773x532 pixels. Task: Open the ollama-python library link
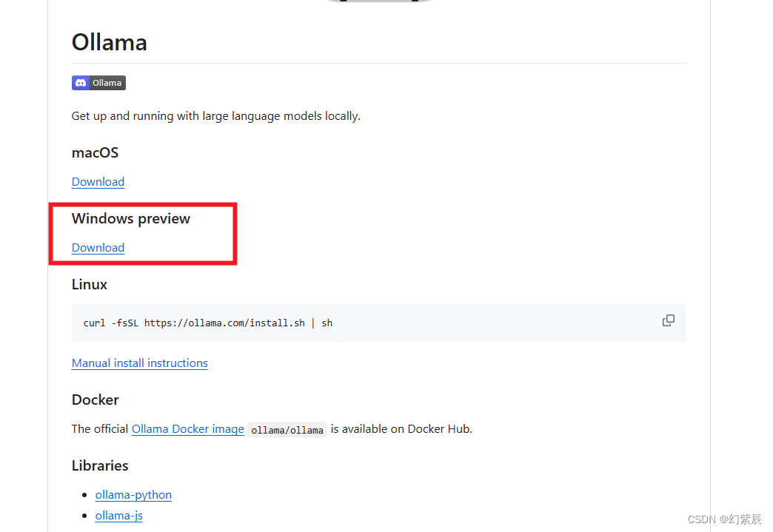click(133, 494)
